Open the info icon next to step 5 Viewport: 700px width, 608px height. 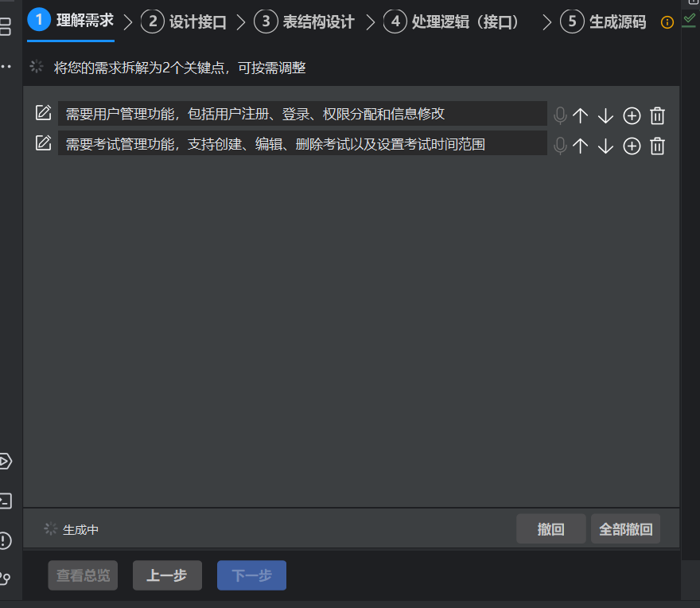coord(667,22)
